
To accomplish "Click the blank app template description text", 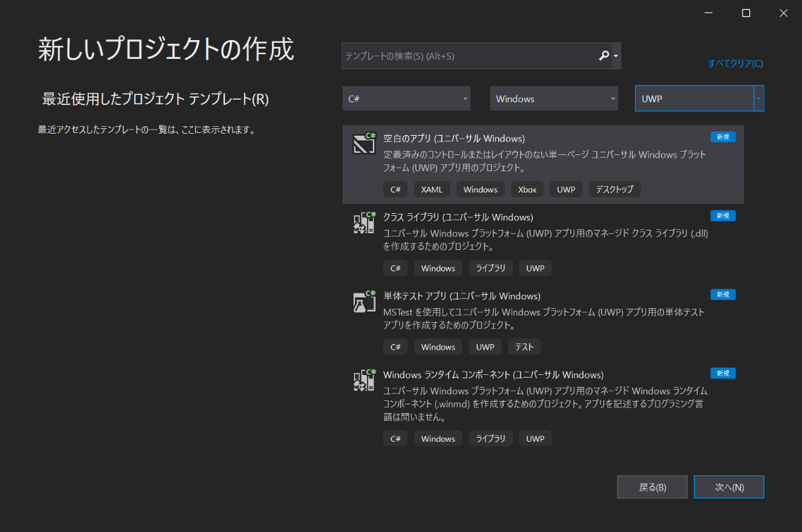I will 545,161.
